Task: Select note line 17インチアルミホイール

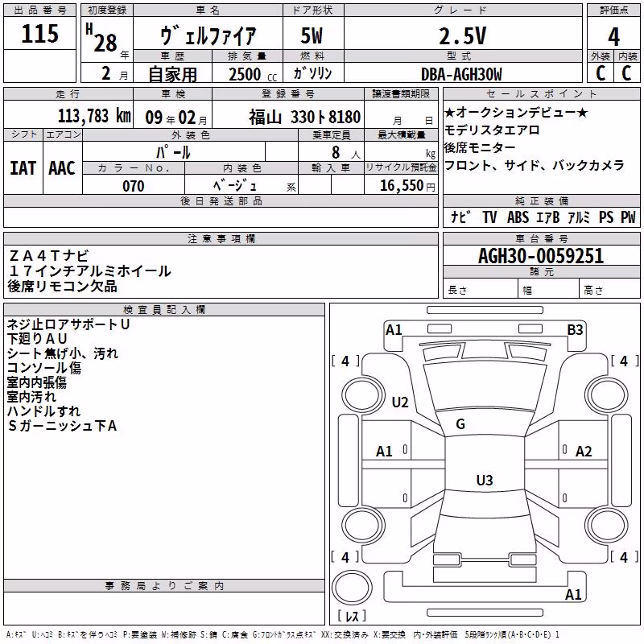Action: pyautogui.click(x=89, y=271)
